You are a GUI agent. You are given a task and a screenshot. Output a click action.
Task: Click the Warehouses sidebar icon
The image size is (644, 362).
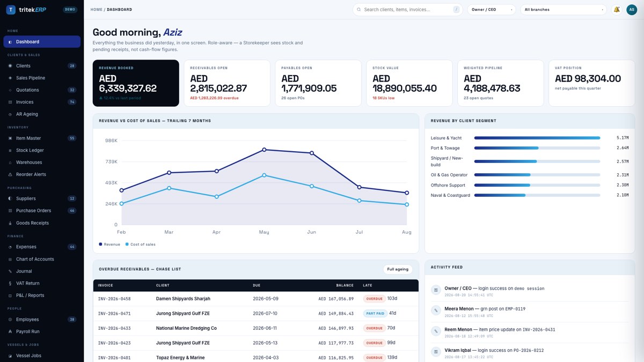click(10, 162)
